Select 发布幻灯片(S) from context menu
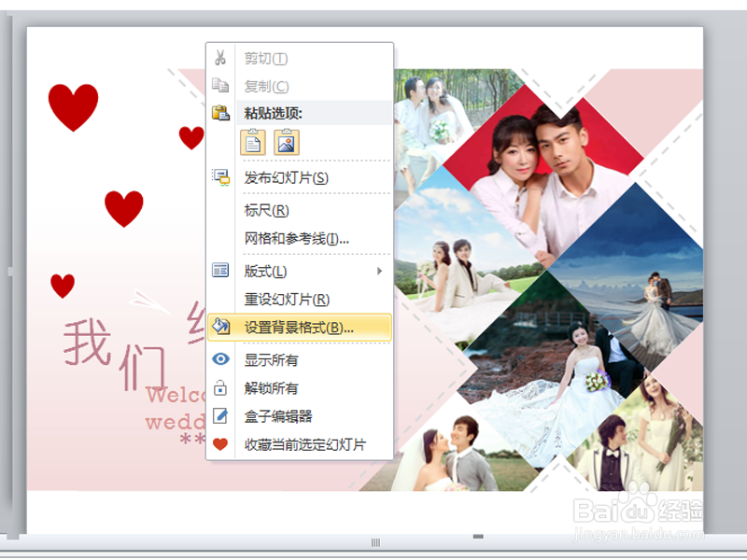The image size is (747, 560). (300, 177)
